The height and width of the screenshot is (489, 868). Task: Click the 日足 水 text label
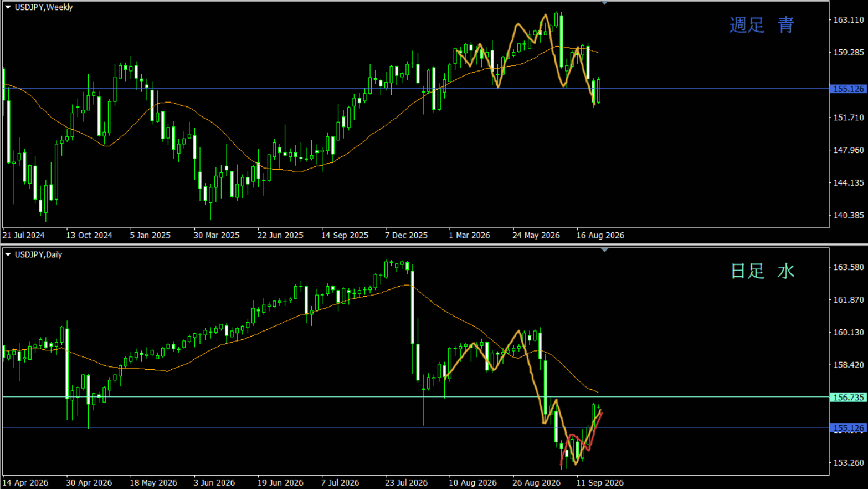point(762,271)
